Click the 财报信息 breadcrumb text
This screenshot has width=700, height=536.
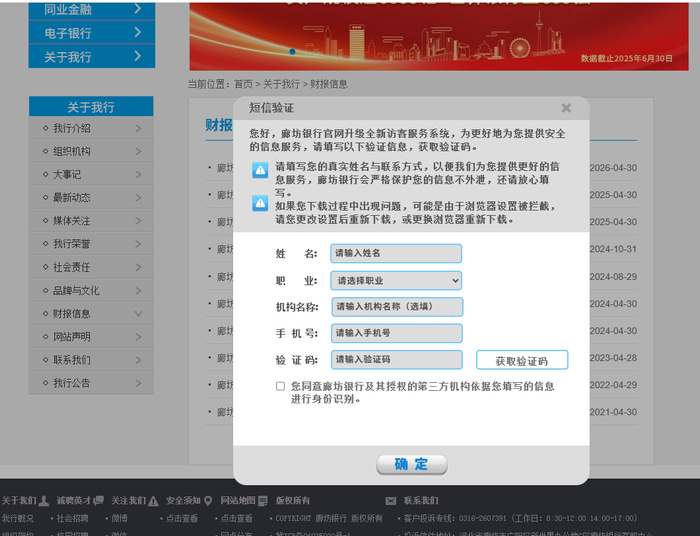click(329, 84)
